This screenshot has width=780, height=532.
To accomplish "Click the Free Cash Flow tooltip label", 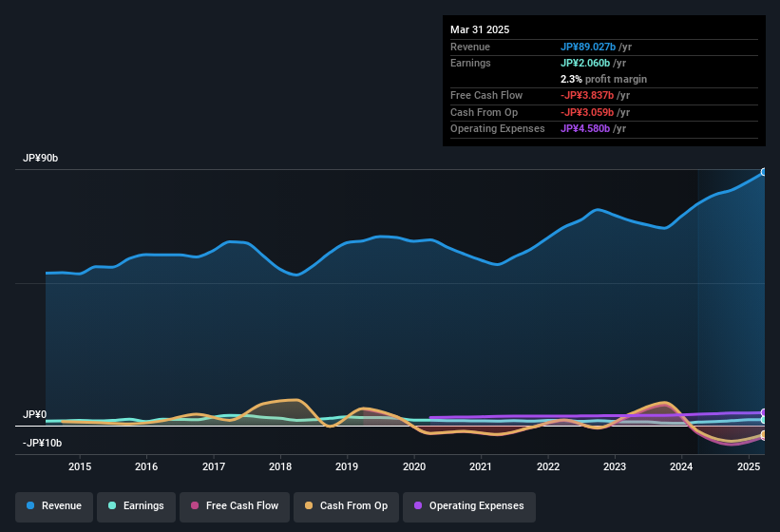I will coord(486,95).
